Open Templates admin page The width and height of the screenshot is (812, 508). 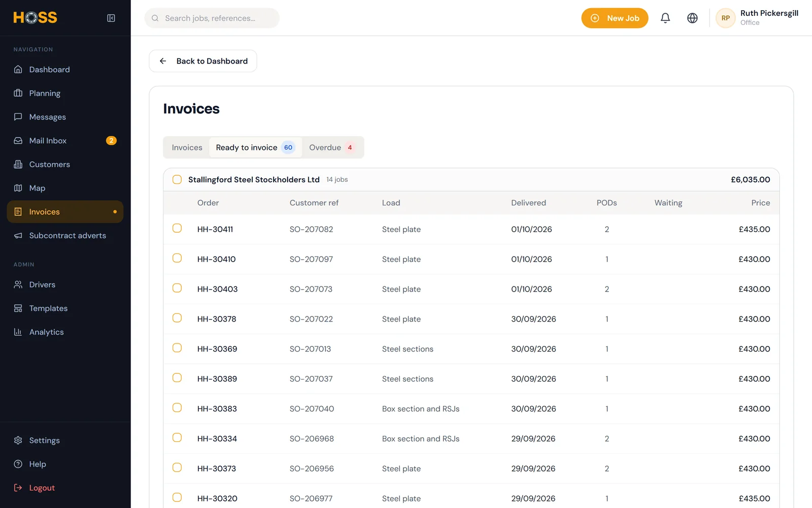click(65, 308)
